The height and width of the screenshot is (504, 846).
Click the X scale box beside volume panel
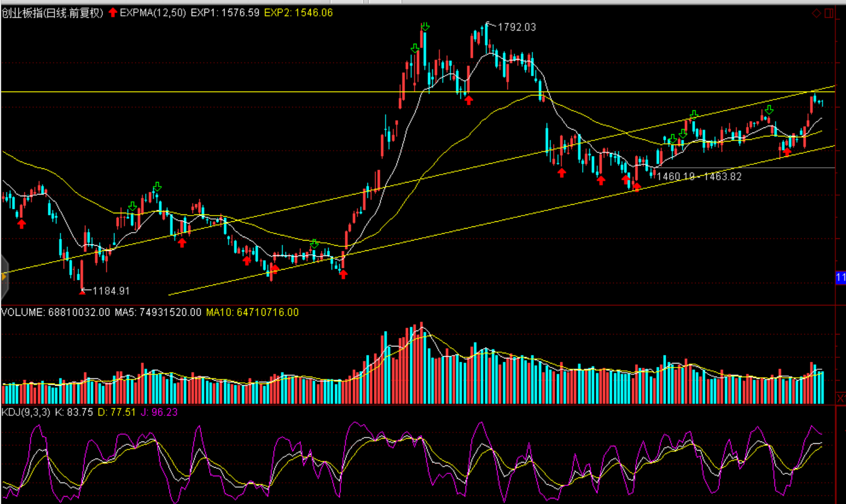tap(840, 398)
